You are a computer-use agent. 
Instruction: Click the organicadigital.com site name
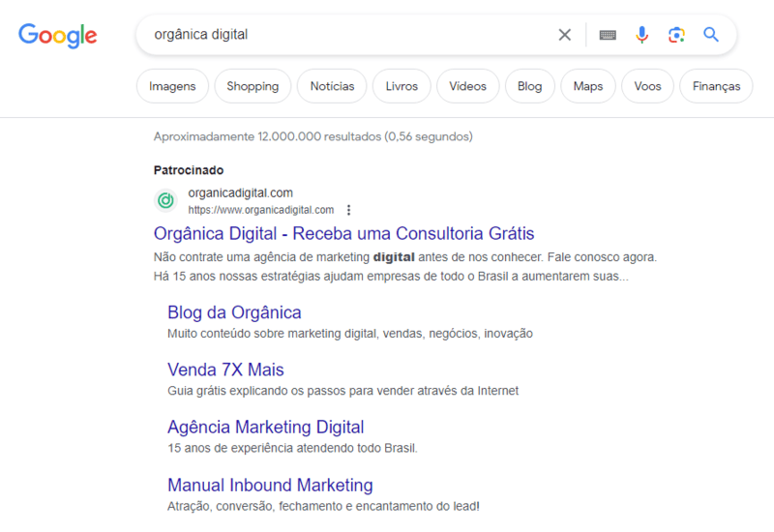point(240,192)
